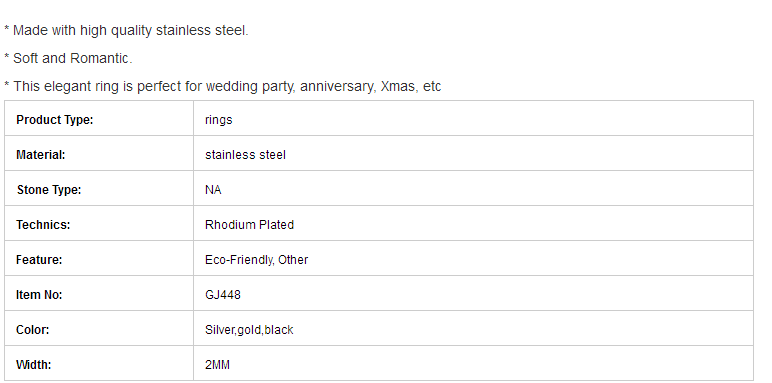Click the 'Product Type:' label cell
This screenshot has width=772, height=383.
(x=99, y=118)
